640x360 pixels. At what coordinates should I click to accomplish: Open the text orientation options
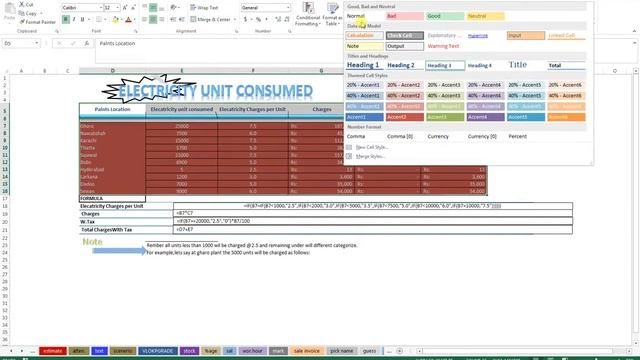[174, 8]
